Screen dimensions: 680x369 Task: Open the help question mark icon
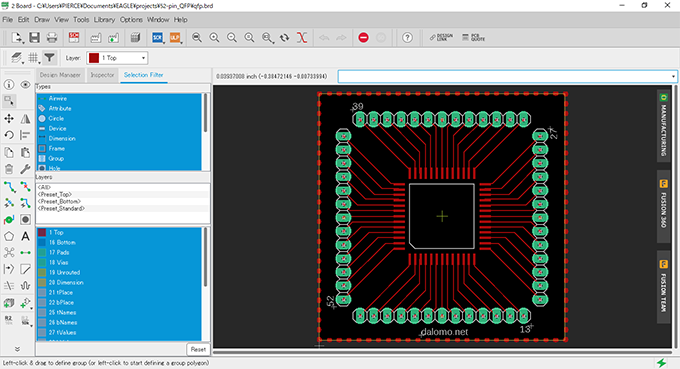click(x=407, y=38)
